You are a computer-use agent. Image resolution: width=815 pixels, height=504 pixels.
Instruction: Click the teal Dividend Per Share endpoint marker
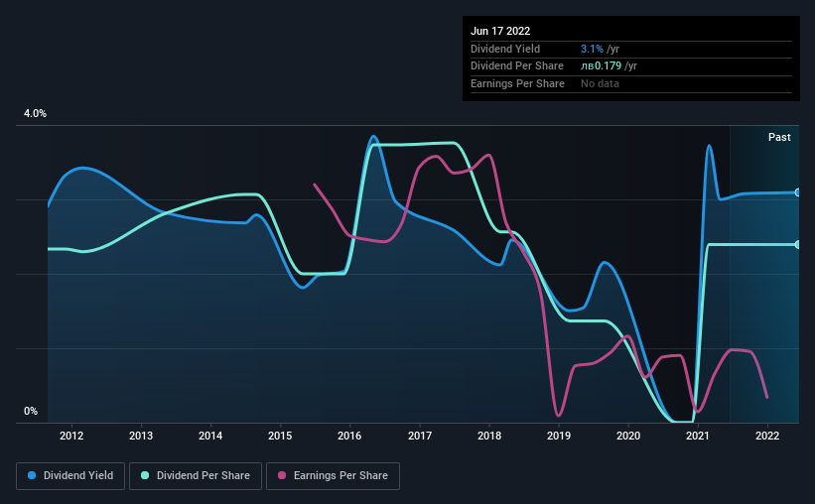[x=797, y=245]
